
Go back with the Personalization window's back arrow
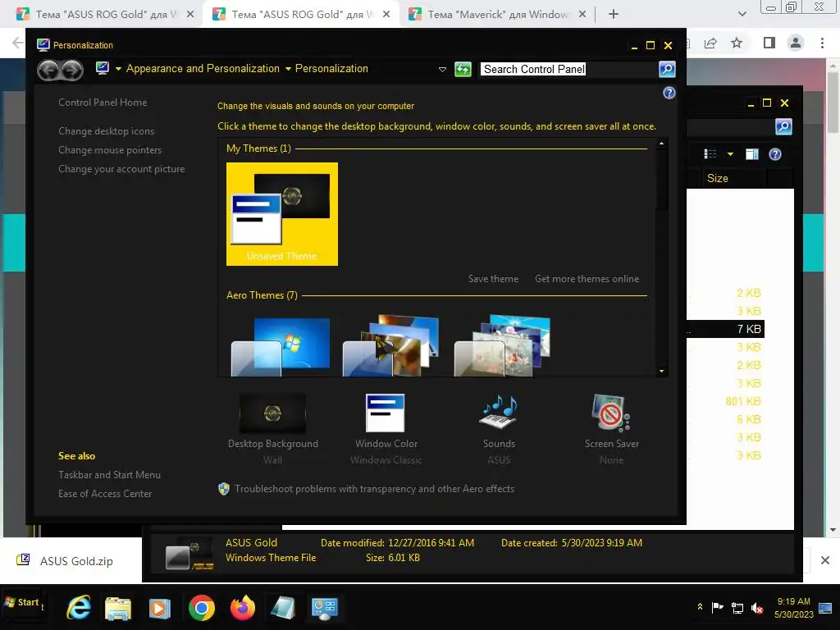pos(48,70)
